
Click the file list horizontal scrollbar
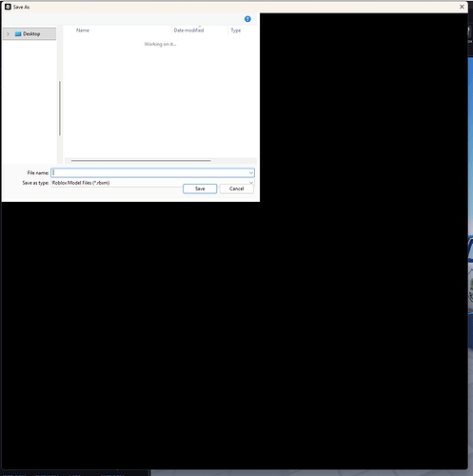click(x=141, y=161)
